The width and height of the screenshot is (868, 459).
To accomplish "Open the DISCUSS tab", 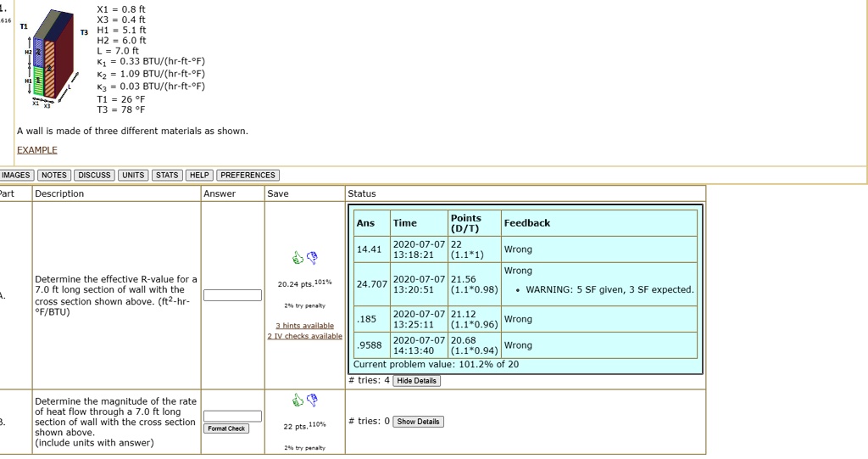I will tap(94, 176).
